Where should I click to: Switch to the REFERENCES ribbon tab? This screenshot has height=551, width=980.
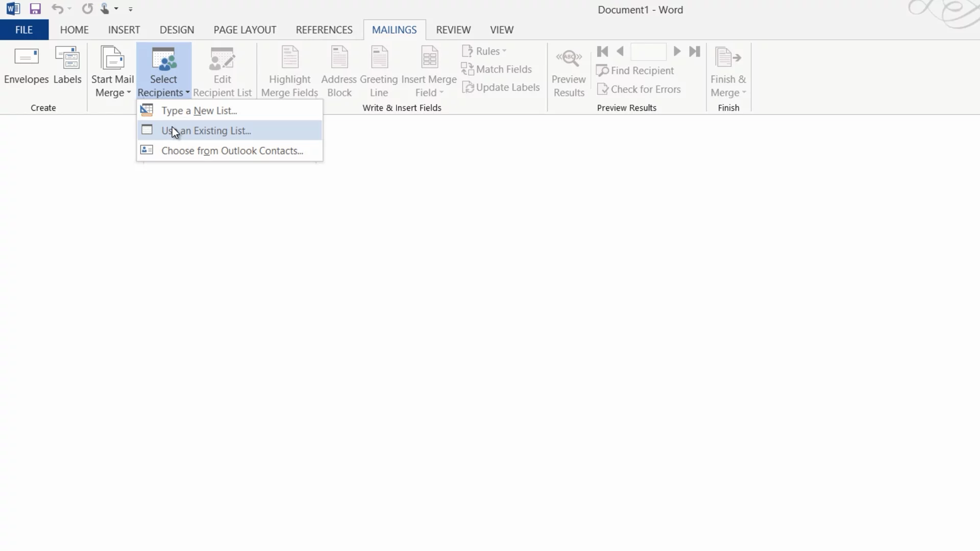click(x=324, y=30)
